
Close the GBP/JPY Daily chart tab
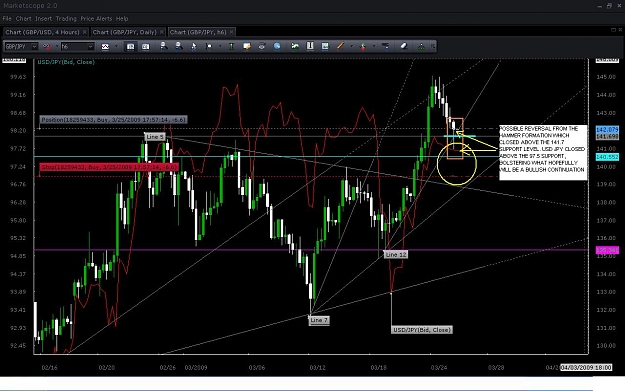[x=161, y=32]
